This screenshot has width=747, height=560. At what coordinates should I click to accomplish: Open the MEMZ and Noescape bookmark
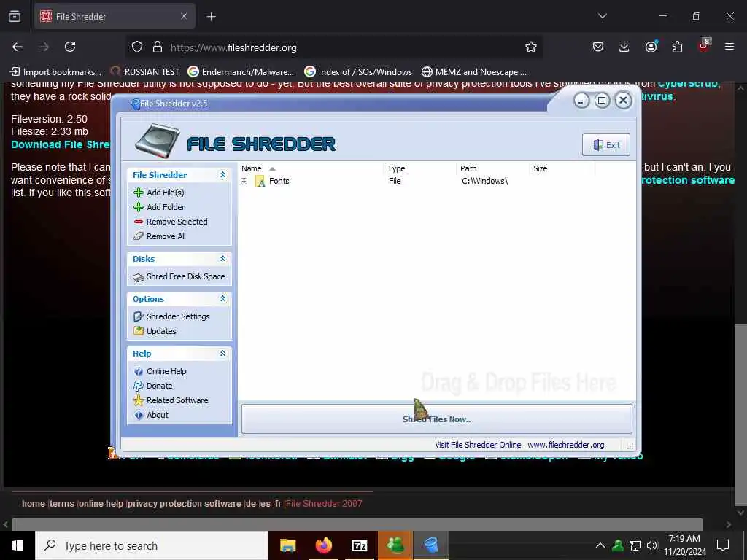[474, 72]
